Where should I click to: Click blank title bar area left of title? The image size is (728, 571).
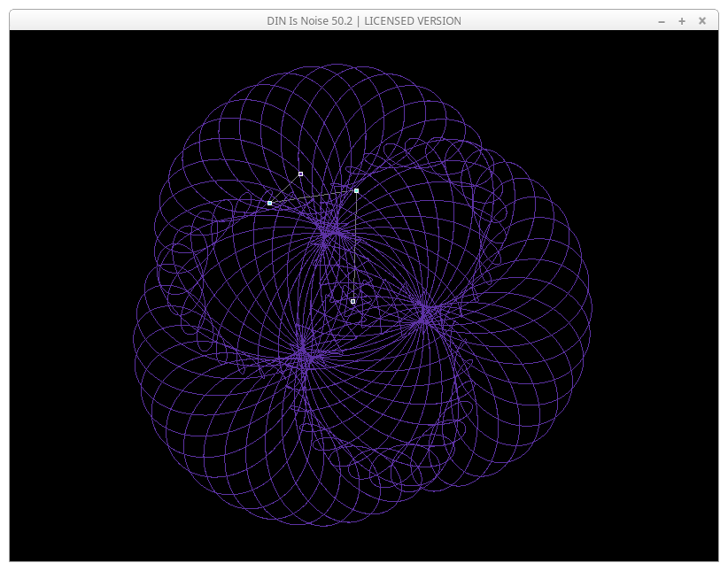coord(133,20)
